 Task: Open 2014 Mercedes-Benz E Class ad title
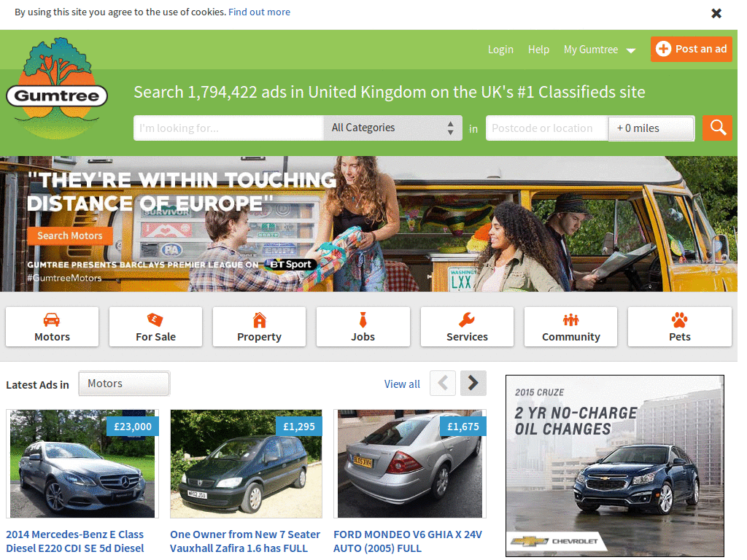click(x=75, y=542)
